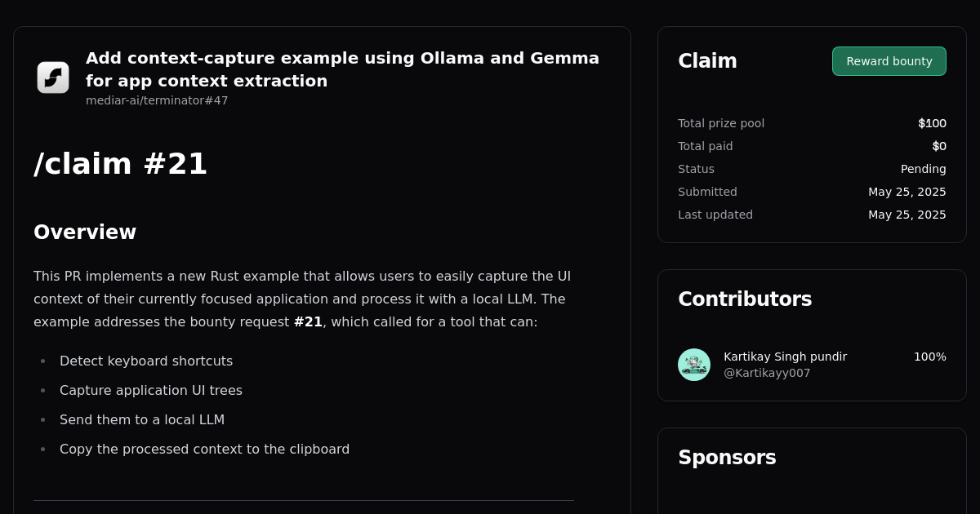
Task: Click the $0 total paid value
Action: point(938,146)
